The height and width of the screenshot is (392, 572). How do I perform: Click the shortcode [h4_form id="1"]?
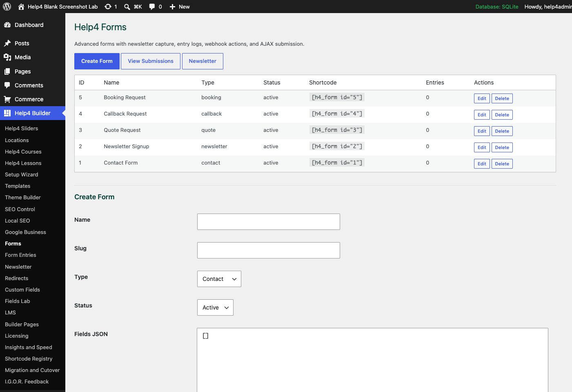click(x=337, y=163)
